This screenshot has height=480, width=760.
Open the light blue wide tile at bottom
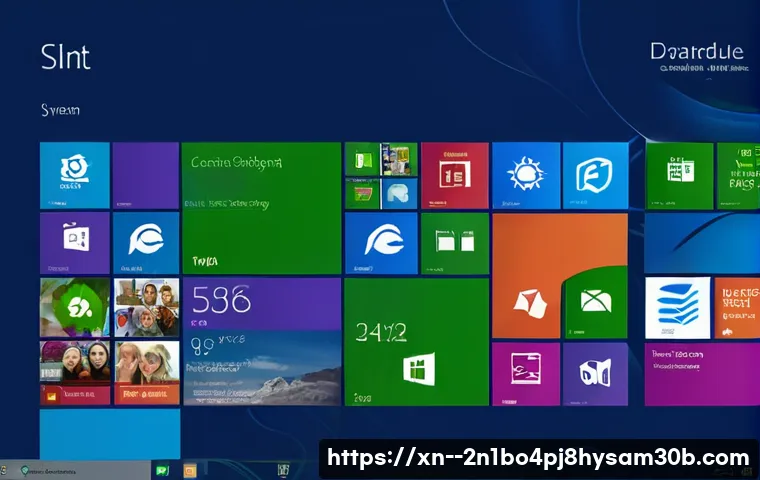(x=110, y=434)
